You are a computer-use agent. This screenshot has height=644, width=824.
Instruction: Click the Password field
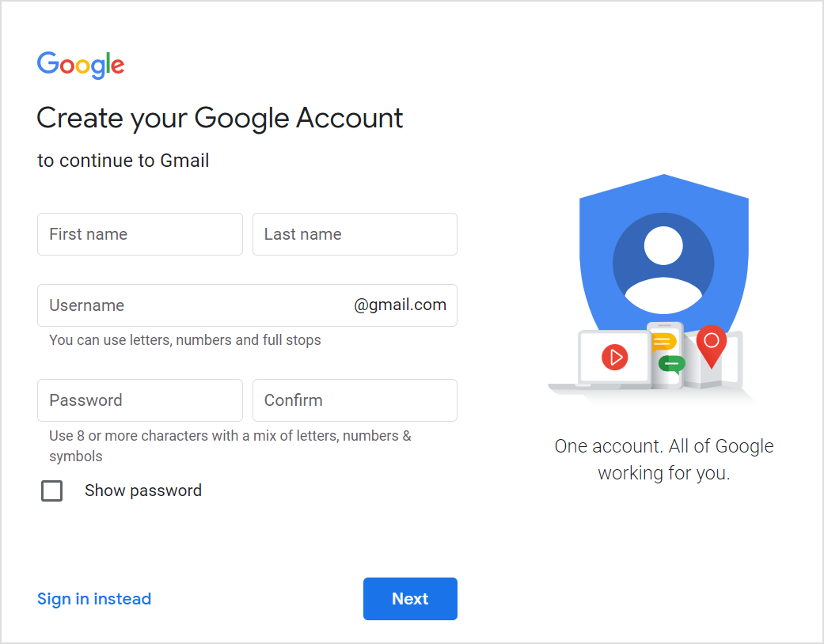click(x=139, y=400)
